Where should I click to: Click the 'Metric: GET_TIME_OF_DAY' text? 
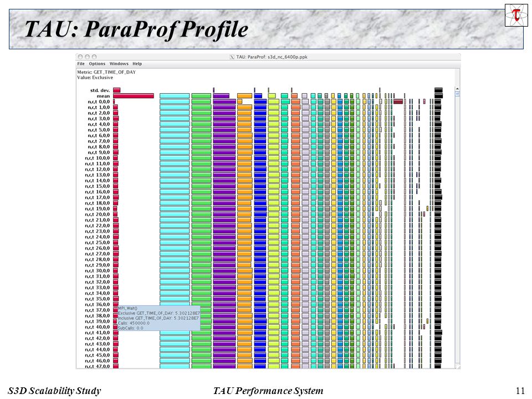(106, 72)
